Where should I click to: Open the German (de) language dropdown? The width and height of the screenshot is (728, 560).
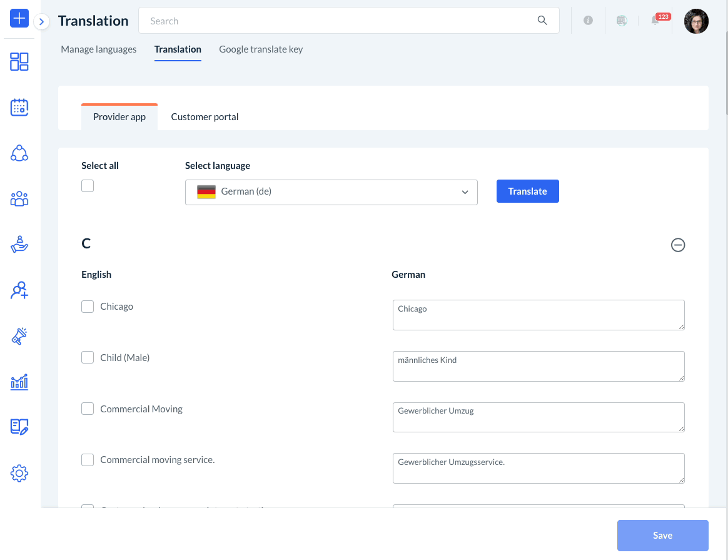pyautogui.click(x=331, y=192)
